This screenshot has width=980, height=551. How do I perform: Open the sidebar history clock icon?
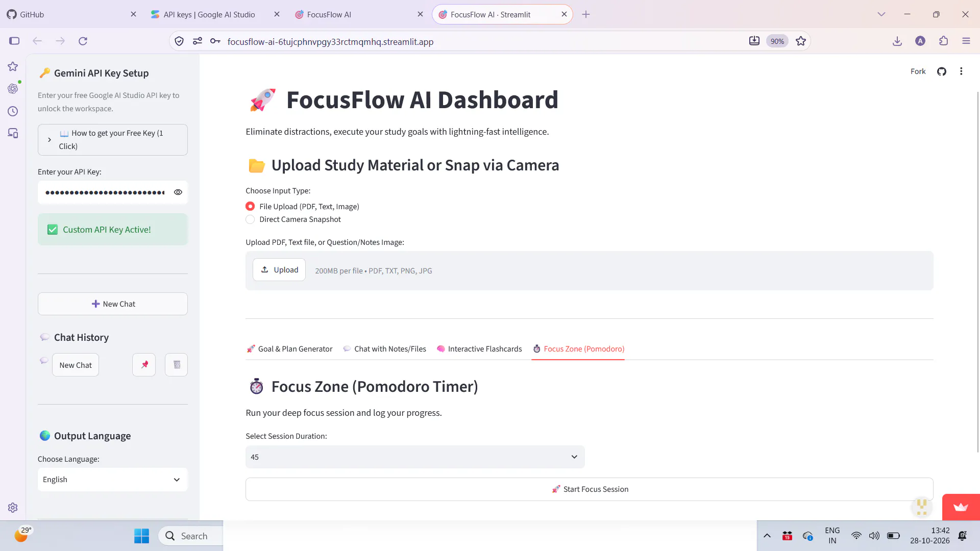tap(13, 111)
